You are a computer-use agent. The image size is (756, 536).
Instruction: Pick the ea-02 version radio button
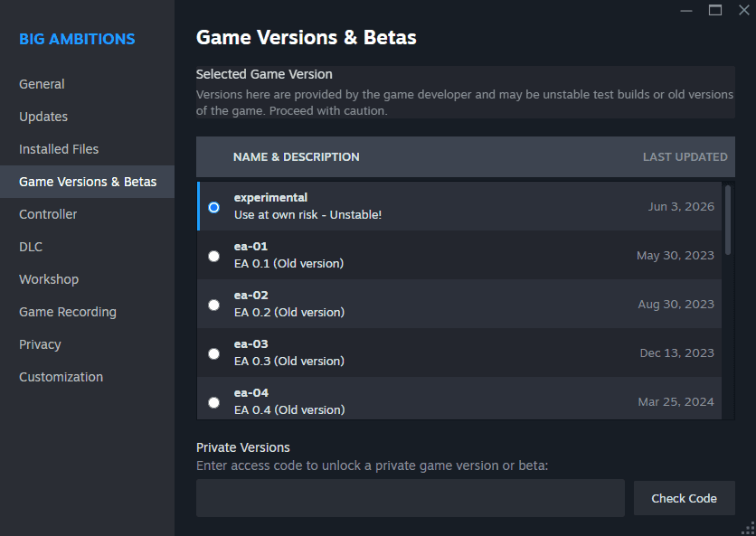tap(213, 305)
